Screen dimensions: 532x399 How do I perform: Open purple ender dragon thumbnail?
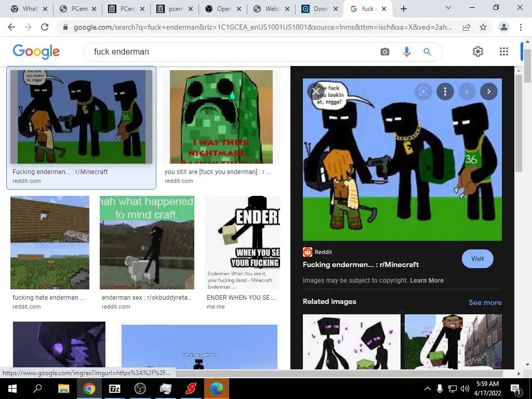click(x=59, y=345)
